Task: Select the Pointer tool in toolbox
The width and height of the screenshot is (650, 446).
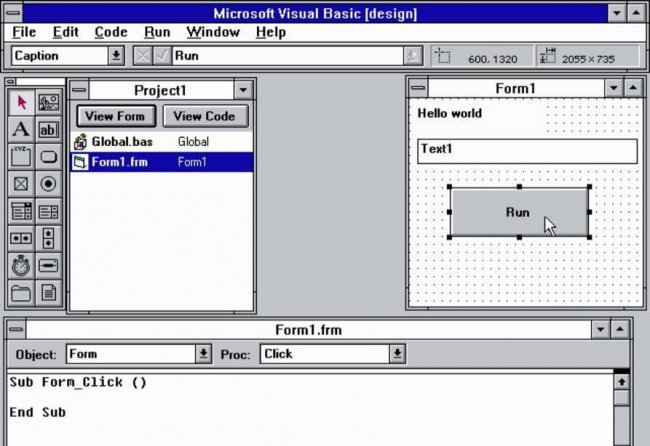Action: (x=21, y=102)
